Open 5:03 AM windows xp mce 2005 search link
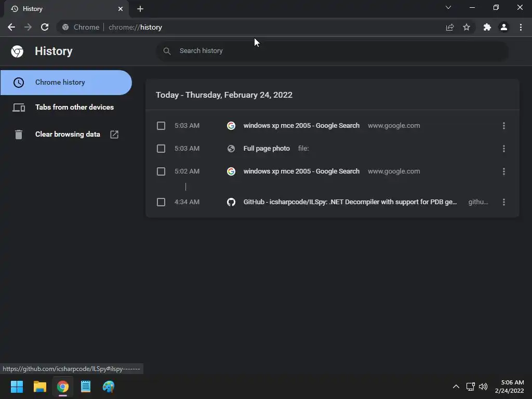 point(301,126)
